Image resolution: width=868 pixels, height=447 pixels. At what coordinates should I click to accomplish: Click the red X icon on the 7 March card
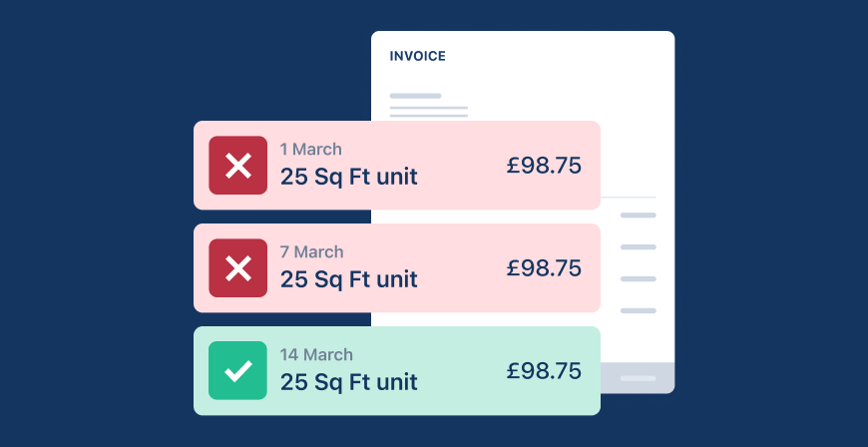[237, 268]
